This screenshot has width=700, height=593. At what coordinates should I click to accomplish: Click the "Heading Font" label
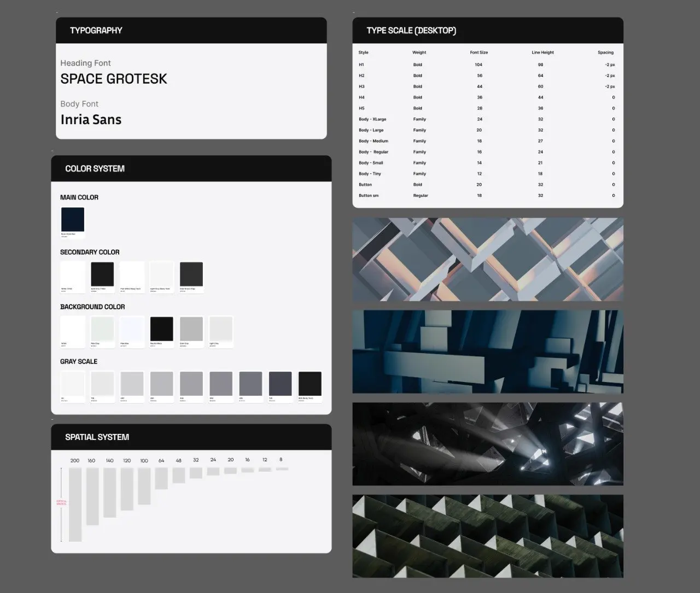[85, 63]
